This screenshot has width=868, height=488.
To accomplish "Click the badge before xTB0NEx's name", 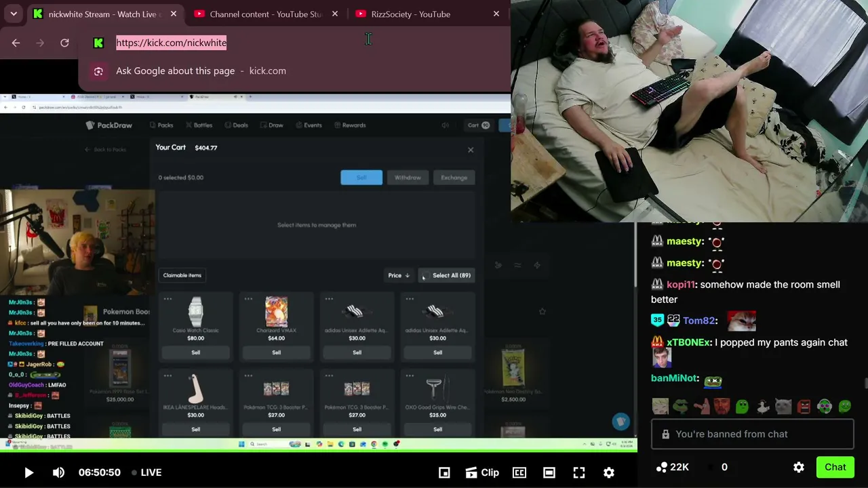I will pyautogui.click(x=657, y=343).
